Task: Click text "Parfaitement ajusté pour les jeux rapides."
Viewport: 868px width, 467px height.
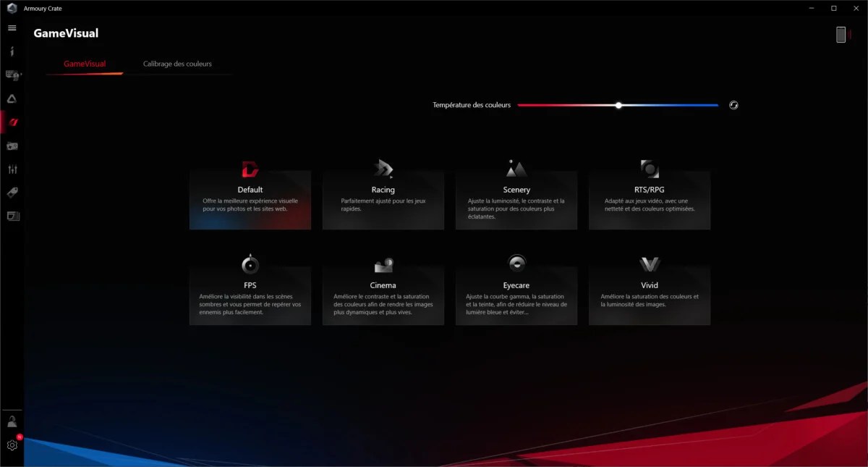Action: (x=383, y=205)
